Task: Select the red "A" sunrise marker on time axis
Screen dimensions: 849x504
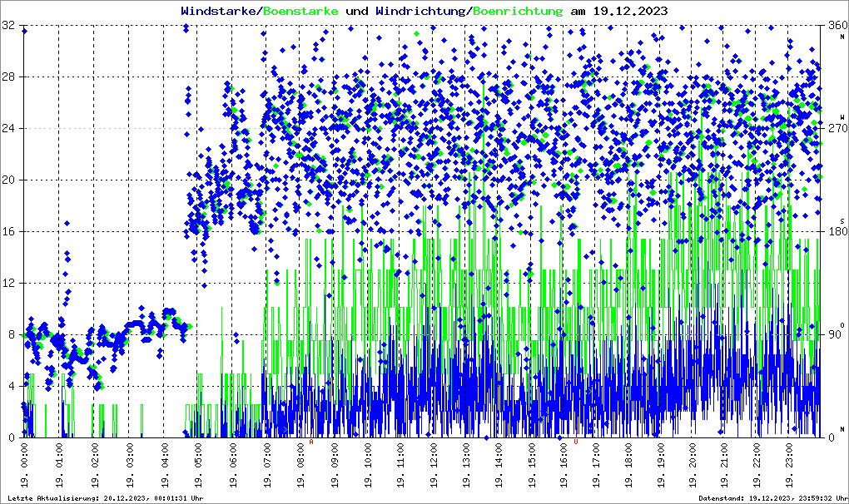Action: pos(311,442)
